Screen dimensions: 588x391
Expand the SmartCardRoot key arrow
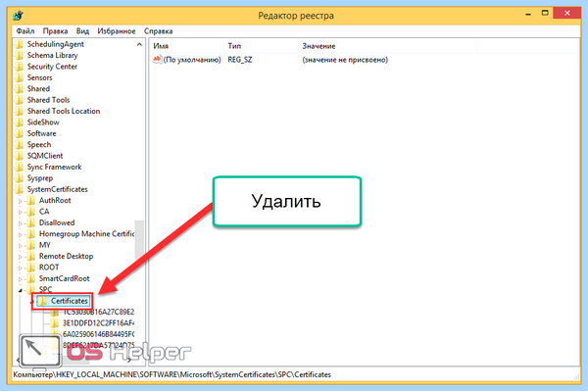[21, 279]
